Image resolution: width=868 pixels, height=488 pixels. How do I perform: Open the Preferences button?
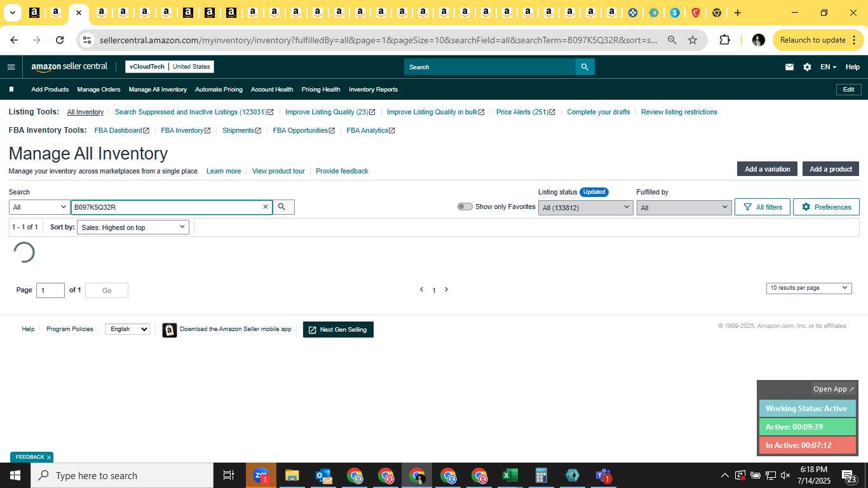pos(826,207)
